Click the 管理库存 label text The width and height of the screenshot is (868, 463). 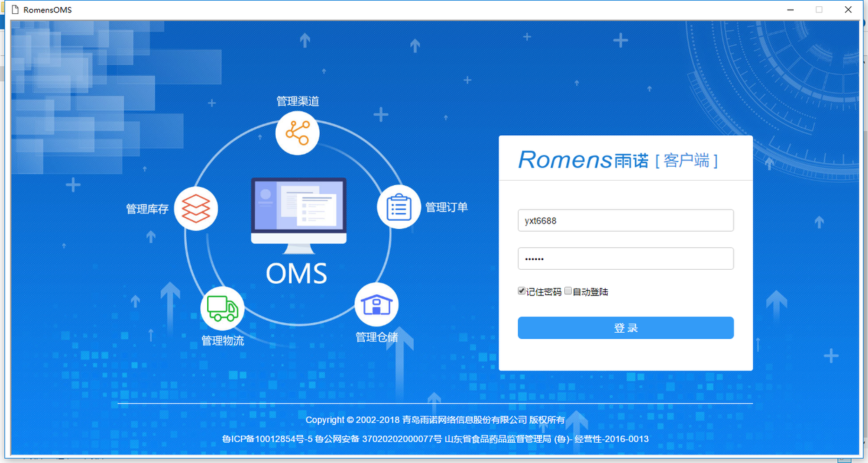pos(147,209)
